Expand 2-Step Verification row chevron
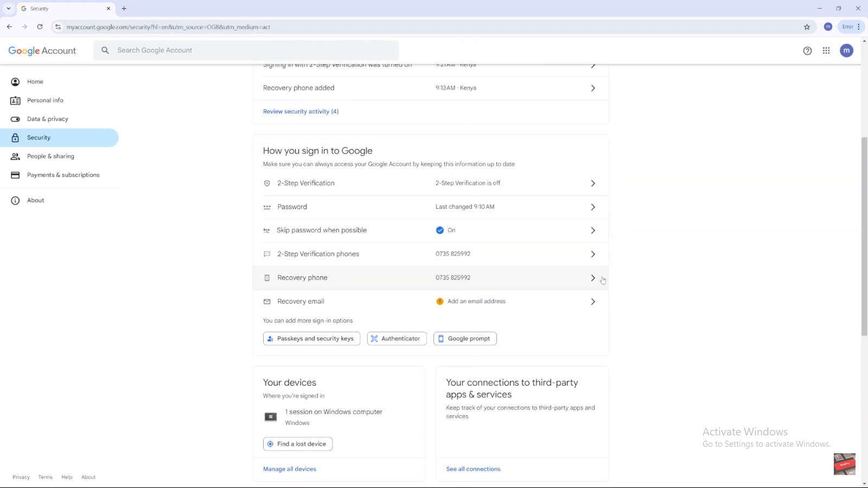This screenshot has height=488, width=868. coord(593,183)
